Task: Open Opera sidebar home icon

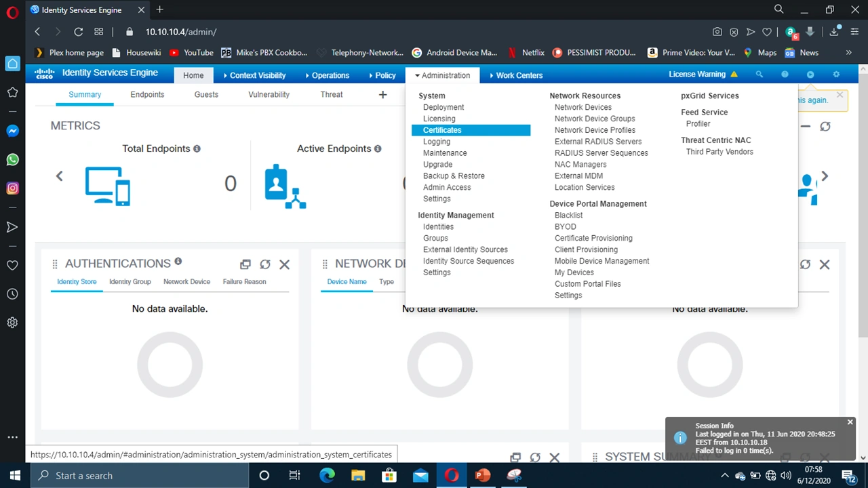Action: point(12,64)
